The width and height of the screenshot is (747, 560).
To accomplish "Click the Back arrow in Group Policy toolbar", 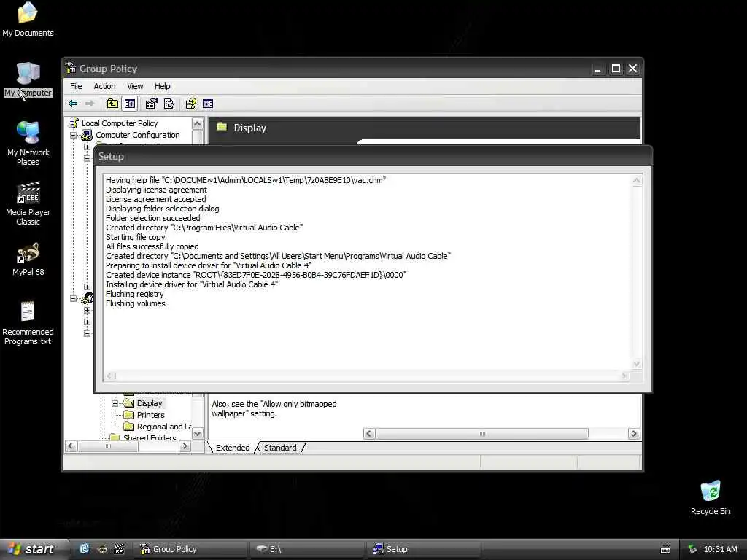I will [x=73, y=104].
